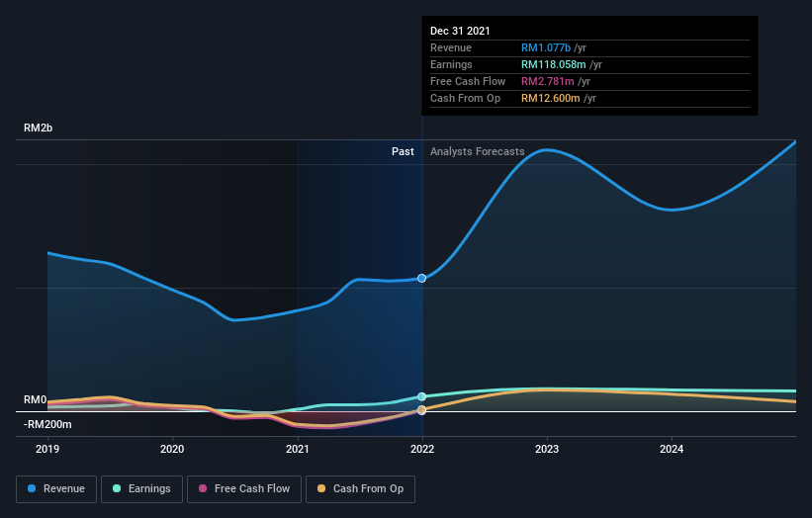Click the RM1.077b revenue value
The height and width of the screenshot is (518, 812).
[546, 47]
